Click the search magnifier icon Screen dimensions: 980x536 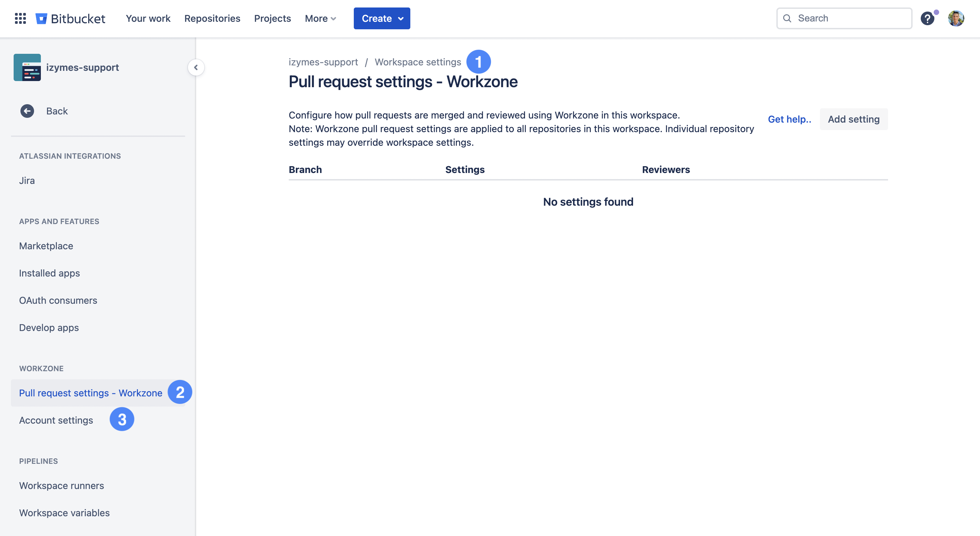tap(788, 18)
